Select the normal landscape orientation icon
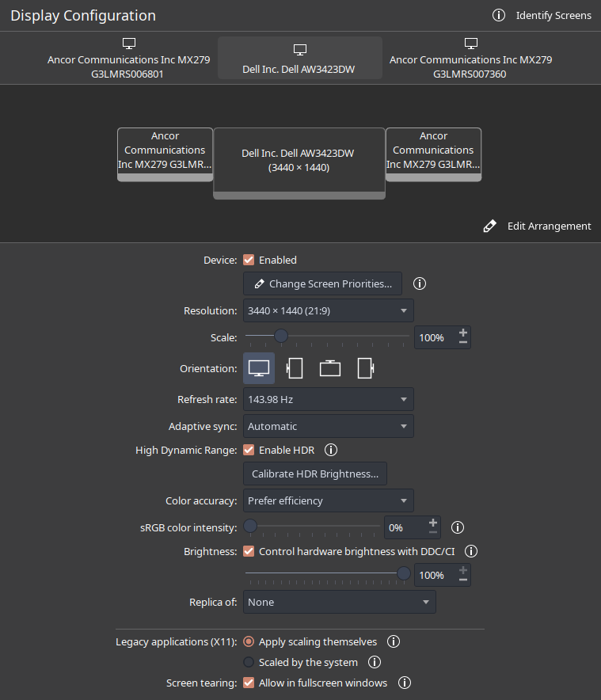601x700 pixels. [x=259, y=368]
